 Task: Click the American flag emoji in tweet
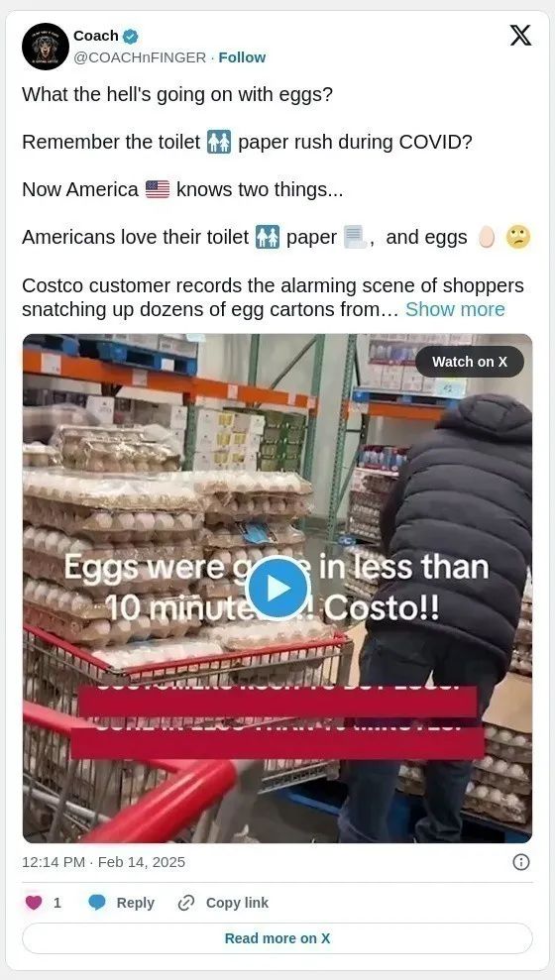(x=158, y=189)
